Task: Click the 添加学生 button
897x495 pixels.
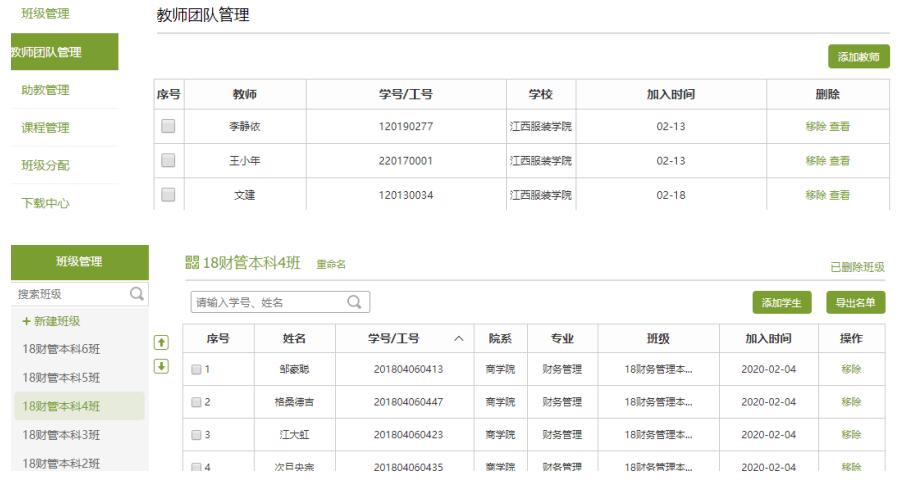Action: pyautogui.click(x=782, y=303)
